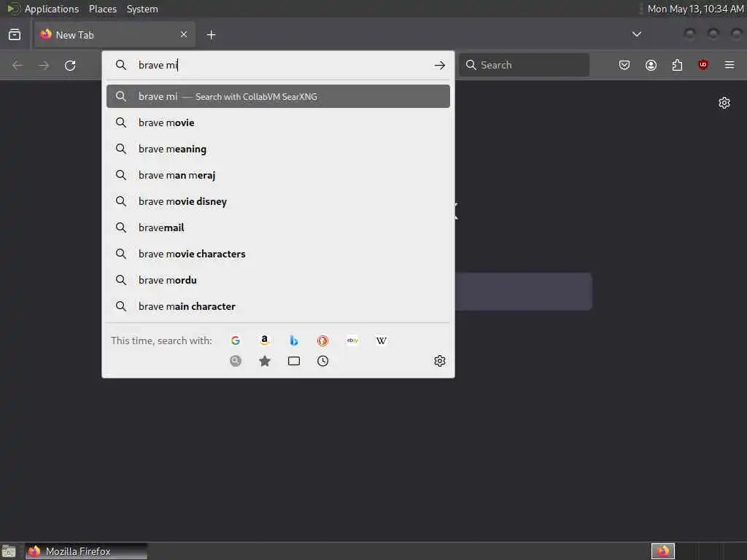Screen dimensions: 747x560
Task: Go forward one page
Action: 44,65
